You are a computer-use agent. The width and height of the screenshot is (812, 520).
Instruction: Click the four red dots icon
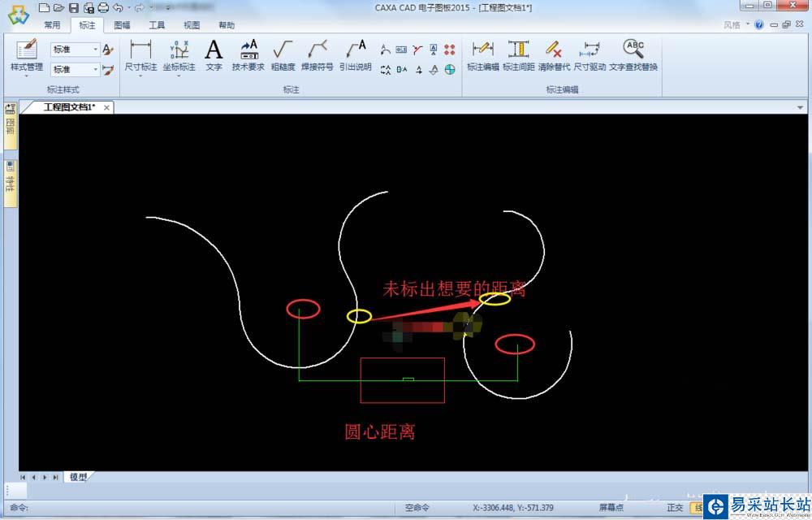[x=450, y=50]
